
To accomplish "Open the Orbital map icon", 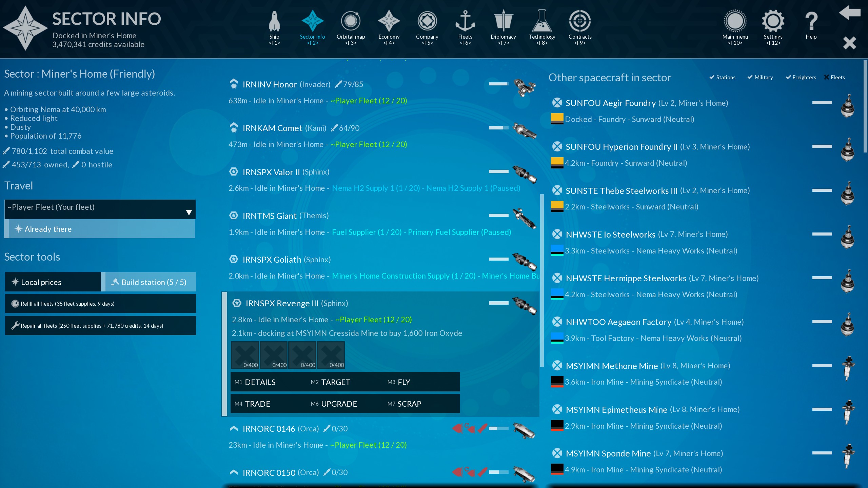I will [x=351, y=22].
